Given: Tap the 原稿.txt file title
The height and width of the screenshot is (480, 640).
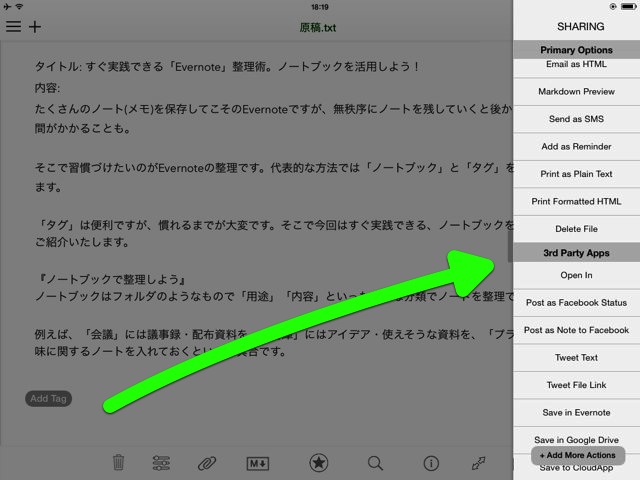Looking at the screenshot, I should point(318,27).
